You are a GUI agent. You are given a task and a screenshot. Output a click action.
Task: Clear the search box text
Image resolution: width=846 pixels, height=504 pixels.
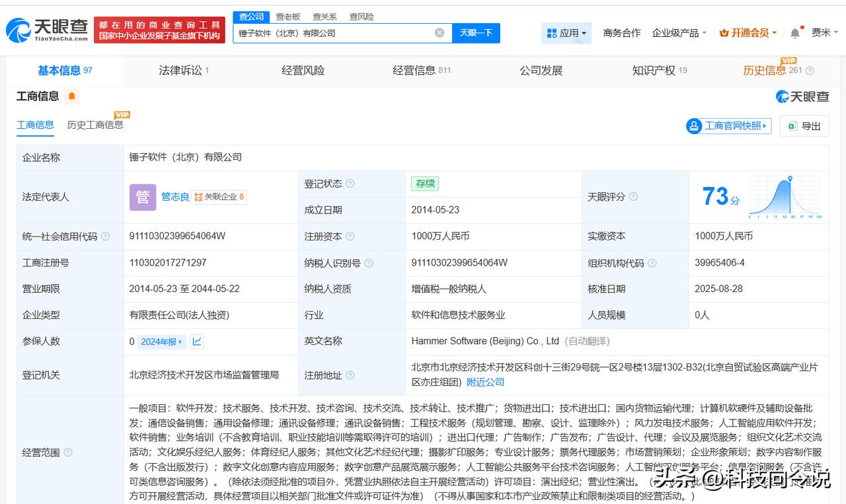pyautogui.click(x=440, y=33)
